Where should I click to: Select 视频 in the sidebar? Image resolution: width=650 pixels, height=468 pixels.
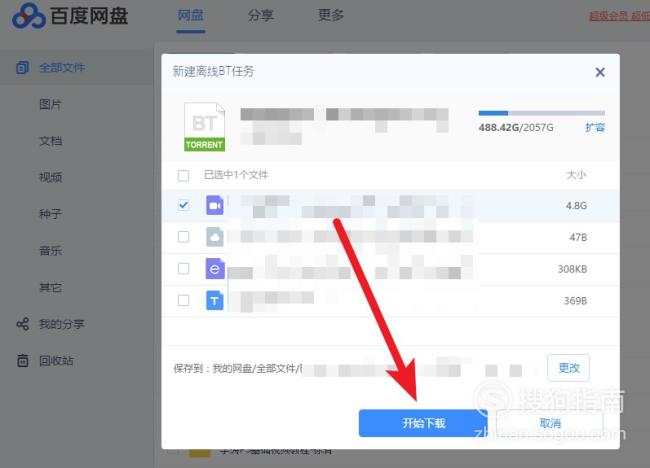pos(50,177)
